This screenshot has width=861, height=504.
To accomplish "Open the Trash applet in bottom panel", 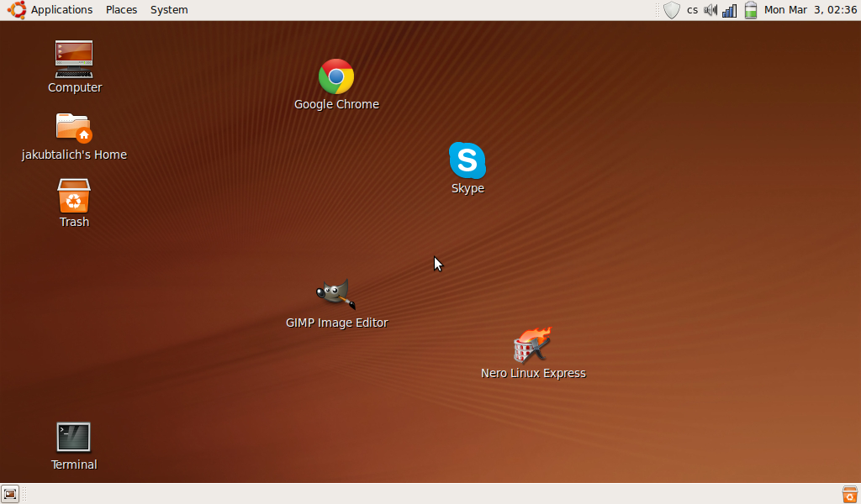I will pos(849,494).
